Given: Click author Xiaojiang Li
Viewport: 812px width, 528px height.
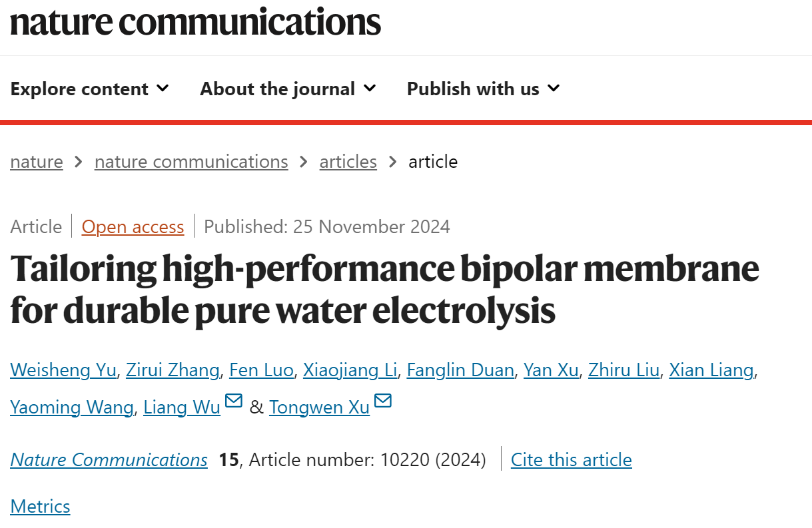Looking at the screenshot, I should coord(350,370).
